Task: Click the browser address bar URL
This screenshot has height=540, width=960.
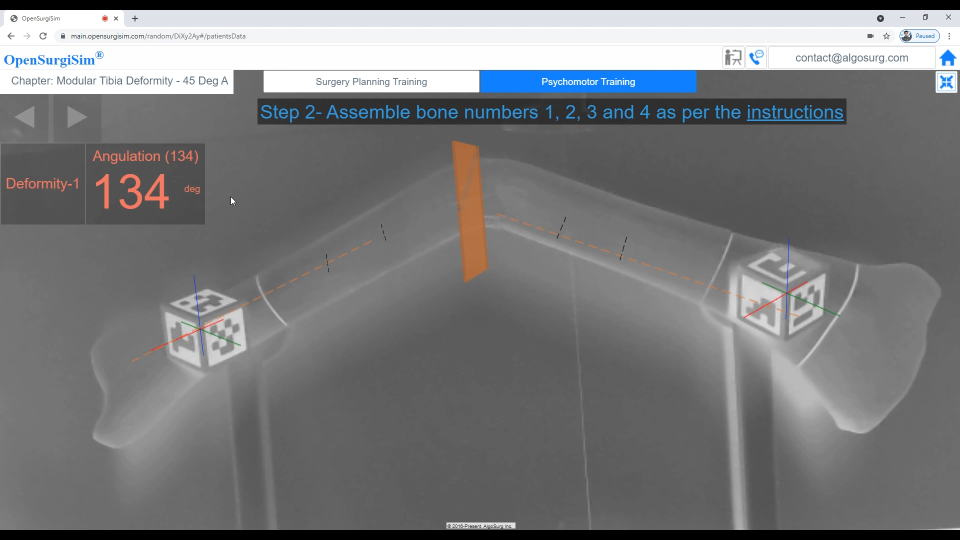Action: 158,36
